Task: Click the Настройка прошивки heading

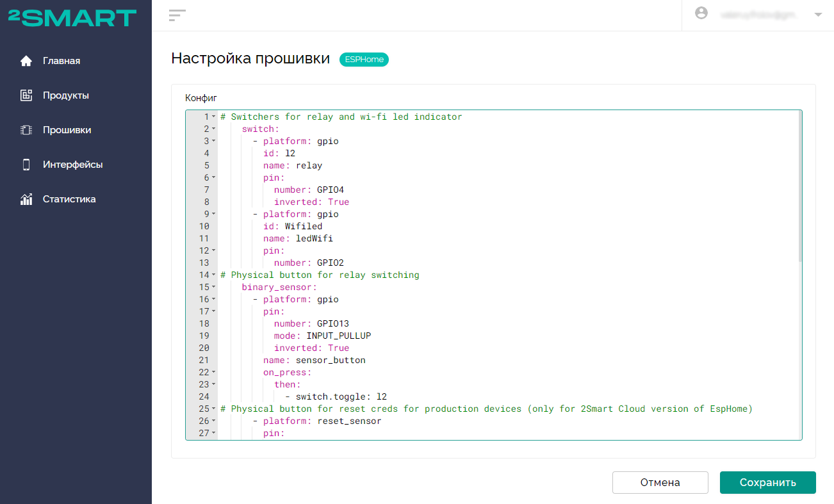Action: coord(250,59)
